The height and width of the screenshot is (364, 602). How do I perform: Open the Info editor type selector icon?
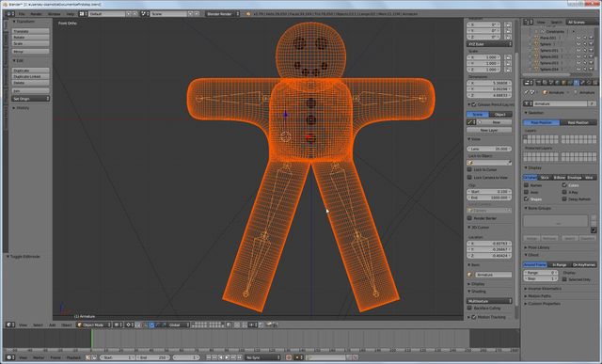click(9, 14)
